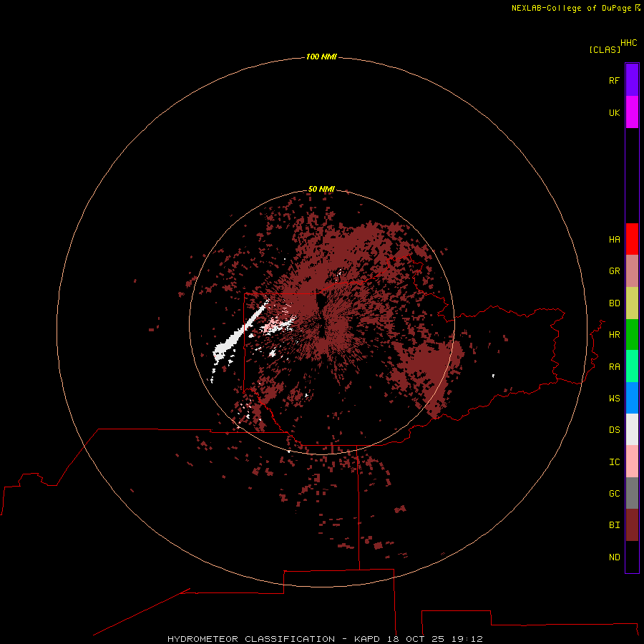Viewport: 644px width, 644px height.
Task: Click the GR dusty pink legend swatch
Action: (632, 271)
